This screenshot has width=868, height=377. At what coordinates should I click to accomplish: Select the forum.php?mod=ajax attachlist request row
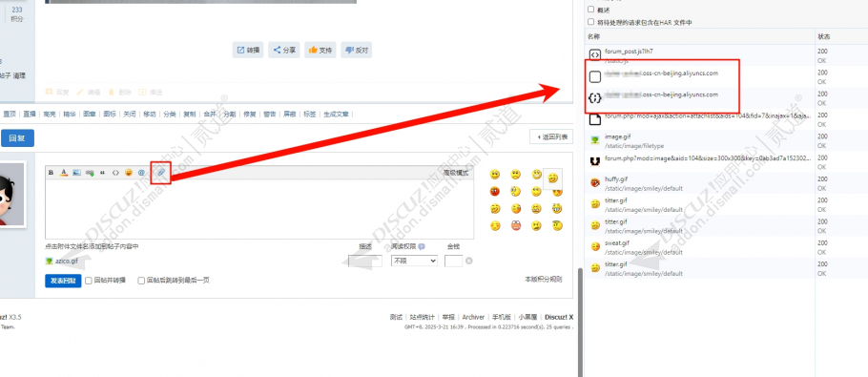tap(726, 119)
